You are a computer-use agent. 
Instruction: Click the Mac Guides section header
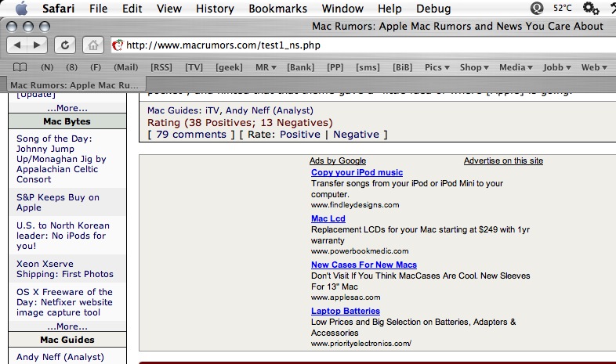(67, 340)
